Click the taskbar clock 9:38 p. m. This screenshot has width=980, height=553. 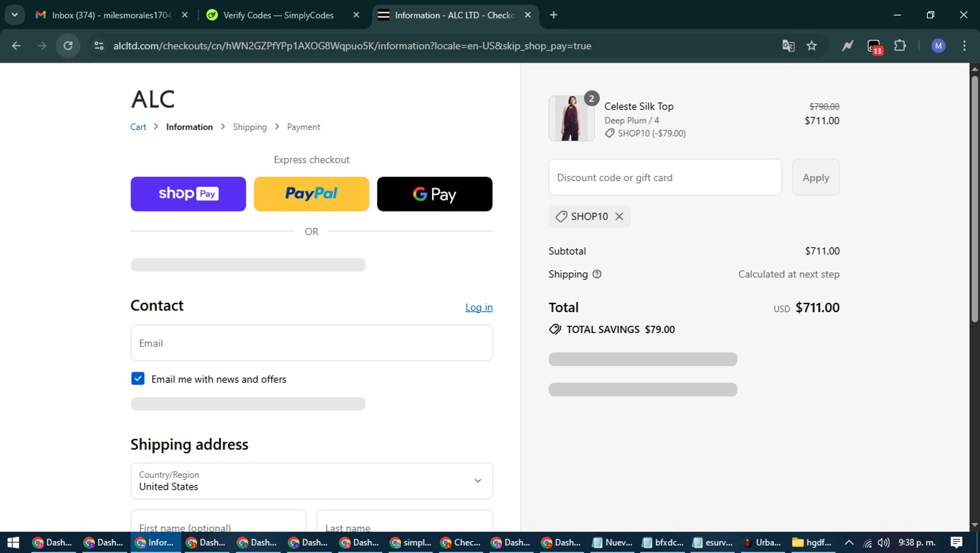(917, 543)
